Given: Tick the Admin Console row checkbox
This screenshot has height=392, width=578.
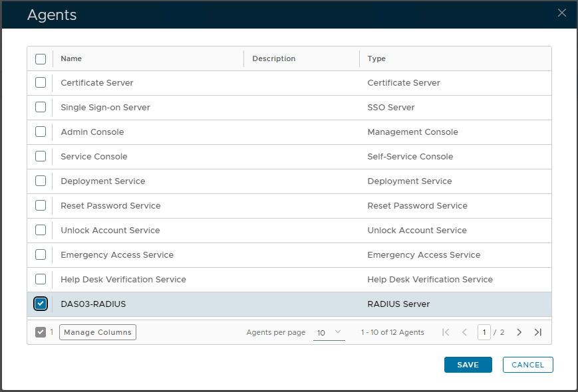Looking at the screenshot, I should (41, 132).
